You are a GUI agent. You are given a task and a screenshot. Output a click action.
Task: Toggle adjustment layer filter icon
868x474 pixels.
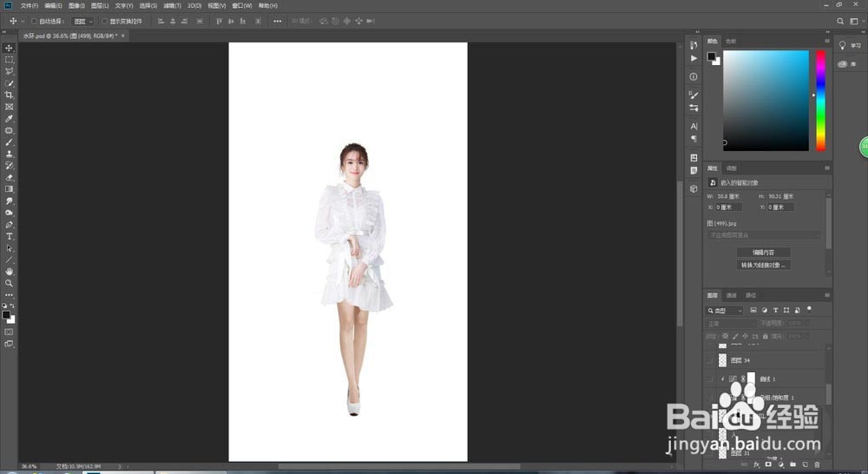tap(765, 310)
